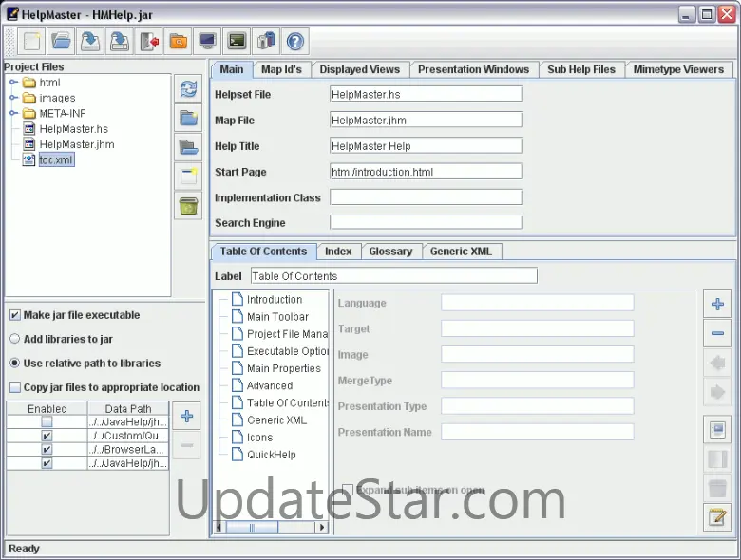Click into the Helpset File field
This screenshot has width=741, height=560.
click(426, 94)
